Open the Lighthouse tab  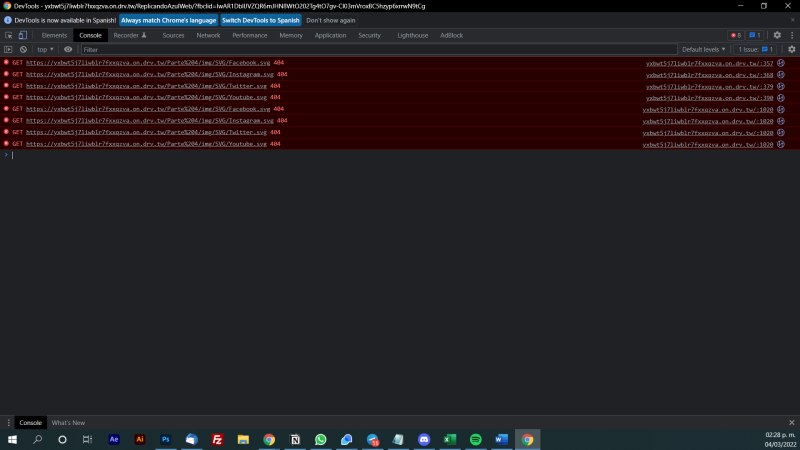tap(412, 35)
